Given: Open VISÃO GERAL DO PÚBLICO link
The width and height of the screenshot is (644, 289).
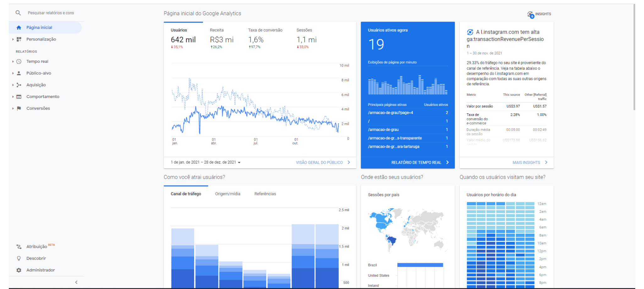Looking at the screenshot, I should click(319, 162).
